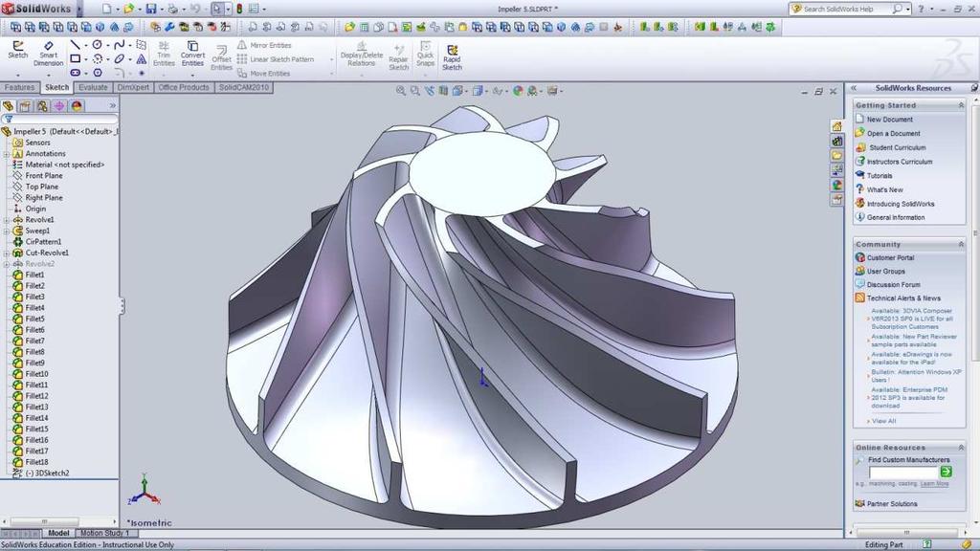Click the Linear Sketch Pattern tool

(276, 59)
